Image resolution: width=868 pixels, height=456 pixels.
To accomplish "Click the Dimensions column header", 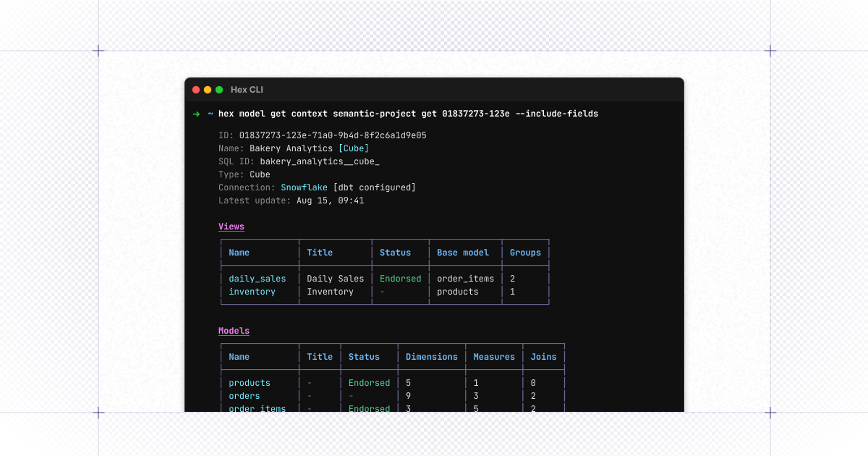I will 432,357.
